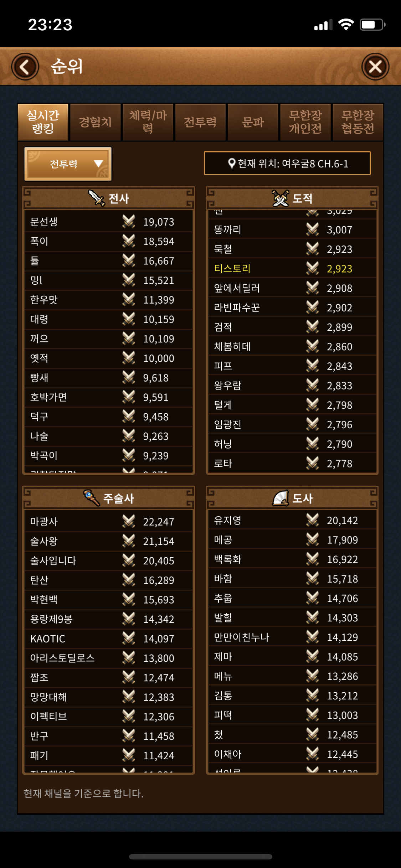This screenshot has width=401, height=868.
Task: Select the highlighted 티스토리 player row
Action: 292,268
